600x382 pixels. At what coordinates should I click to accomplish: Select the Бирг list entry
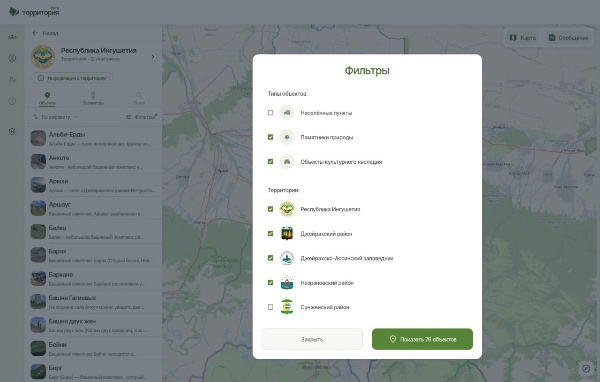(x=93, y=371)
